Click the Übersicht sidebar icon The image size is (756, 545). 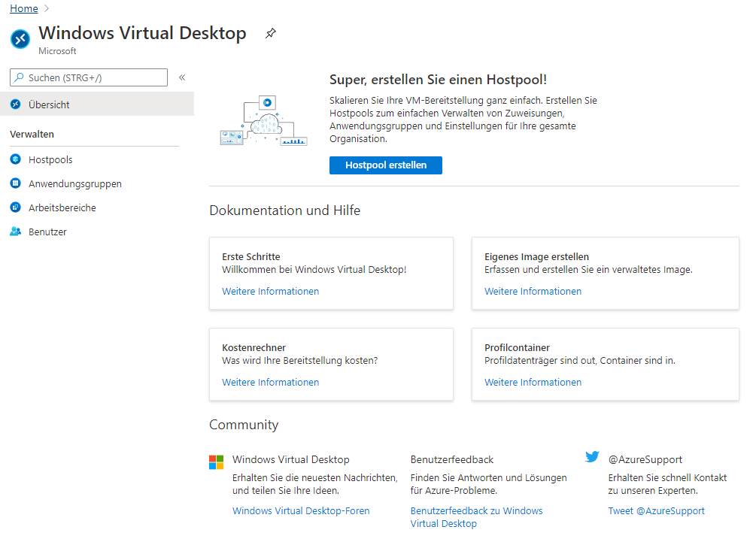click(x=16, y=104)
